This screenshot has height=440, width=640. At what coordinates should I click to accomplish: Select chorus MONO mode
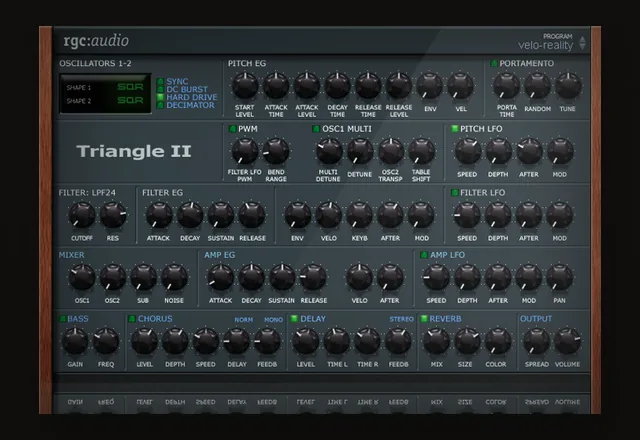(273, 320)
